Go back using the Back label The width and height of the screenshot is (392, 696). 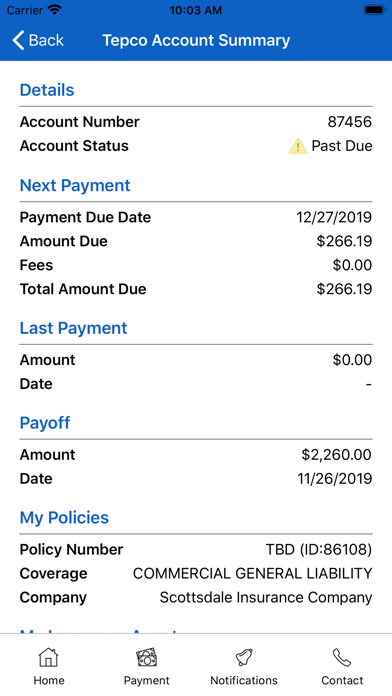(46, 40)
